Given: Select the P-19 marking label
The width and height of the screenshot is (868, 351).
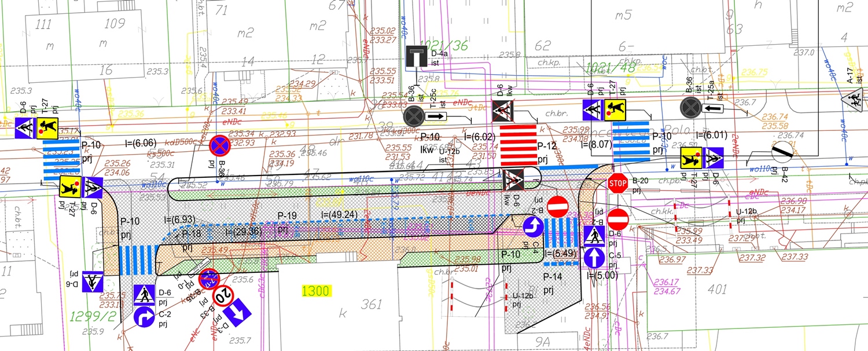Looking at the screenshot, I should (286, 217).
